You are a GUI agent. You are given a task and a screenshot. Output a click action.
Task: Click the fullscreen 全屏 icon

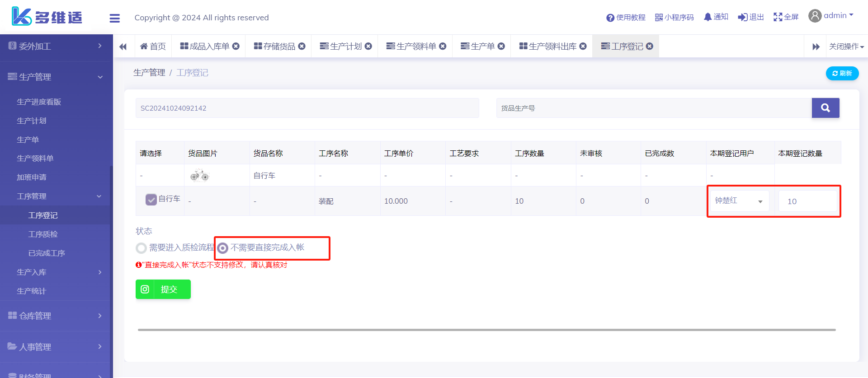click(778, 17)
